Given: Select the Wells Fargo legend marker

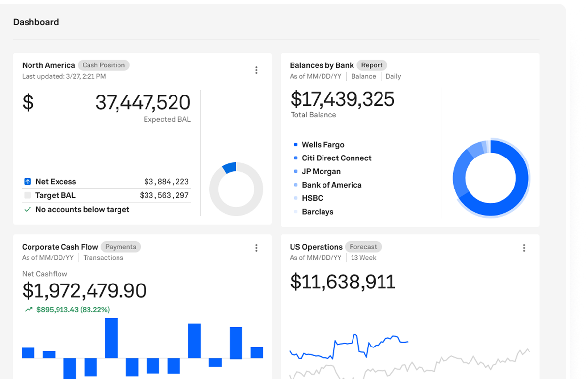Looking at the screenshot, I should click(295, 144).
